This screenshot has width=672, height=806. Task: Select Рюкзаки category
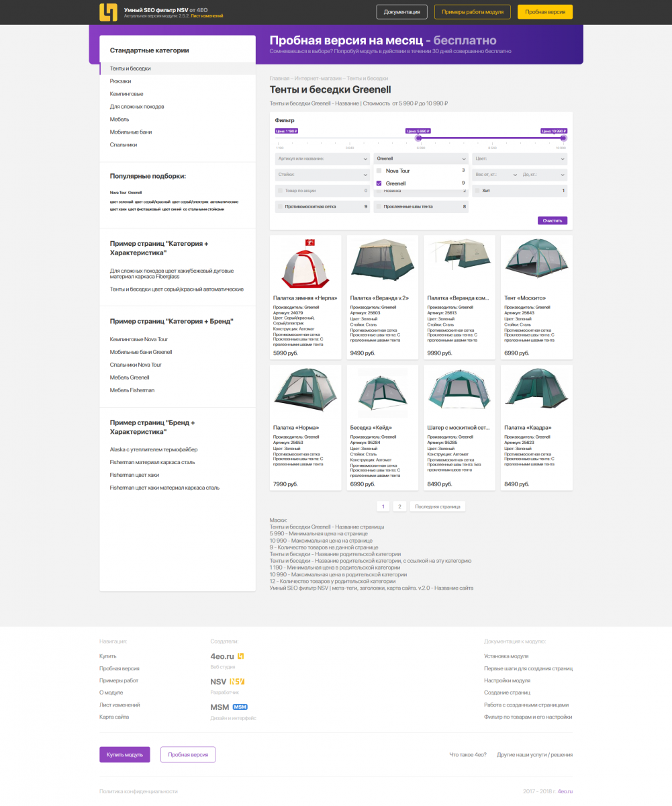[x=121, y=81]
